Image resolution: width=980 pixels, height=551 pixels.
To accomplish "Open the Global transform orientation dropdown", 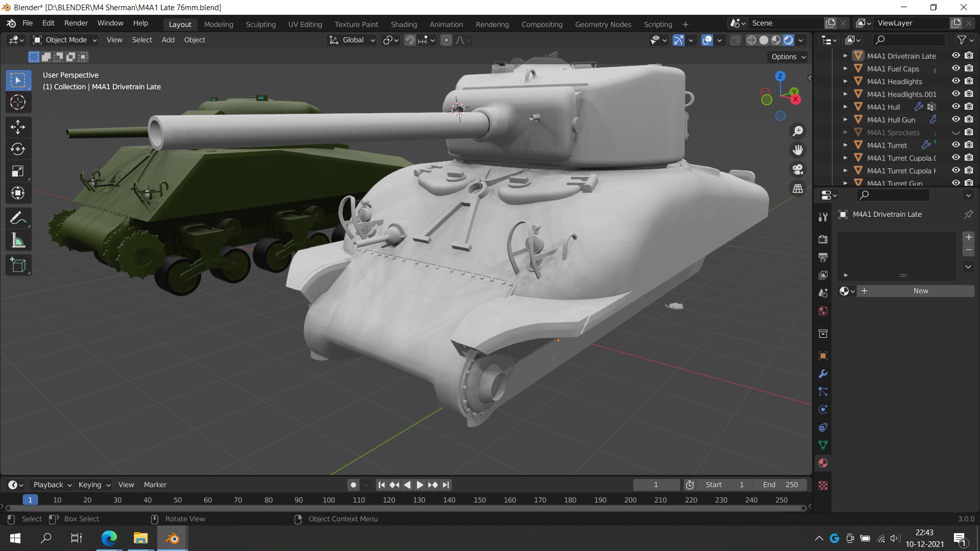I will pyautogui.click(x=352, y=40).
